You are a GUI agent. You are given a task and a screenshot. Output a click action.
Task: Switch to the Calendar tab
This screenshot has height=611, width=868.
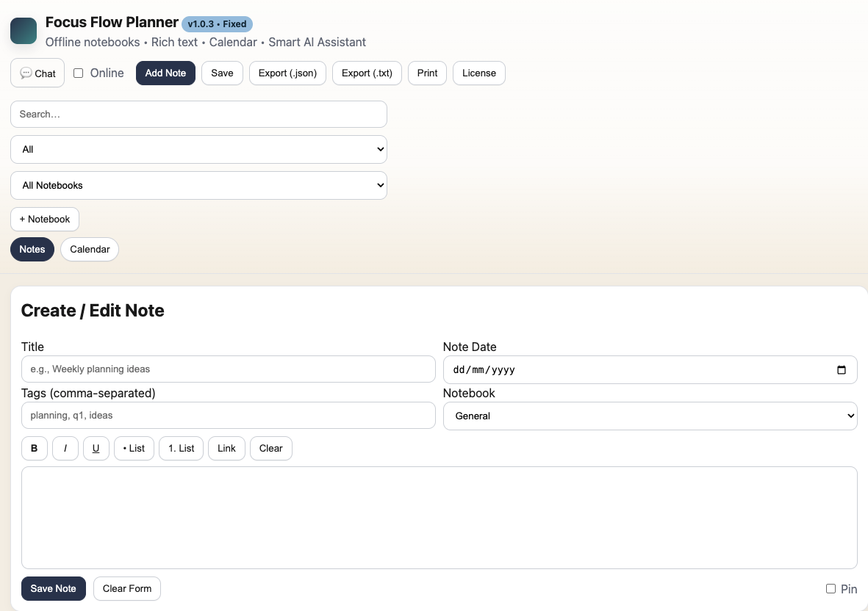pos(89,249)
